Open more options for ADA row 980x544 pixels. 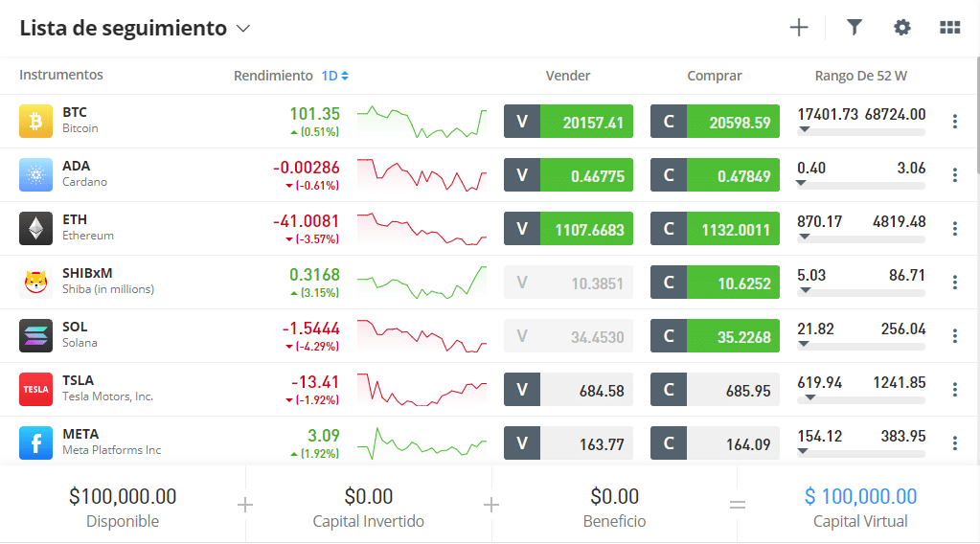955,175
